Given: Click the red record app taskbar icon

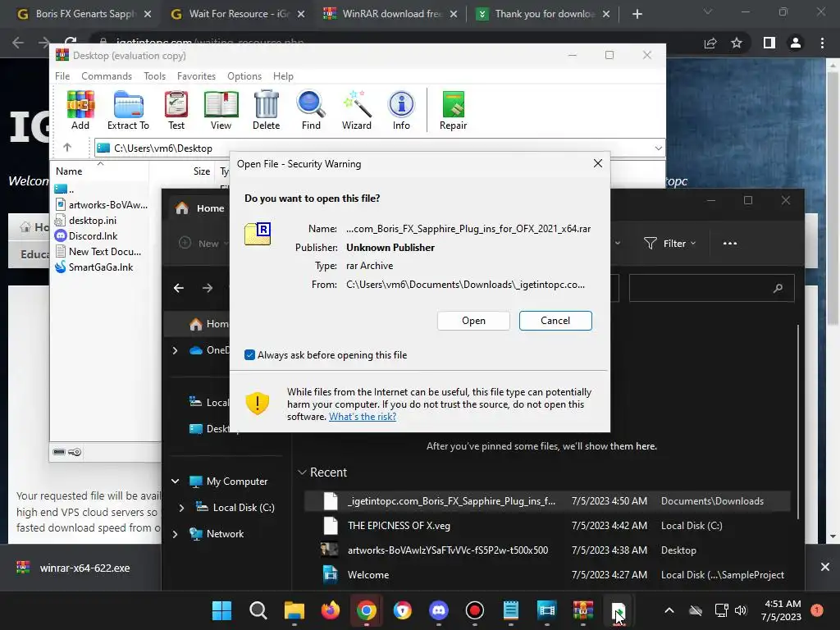Looking at the screenshot, I should 475,610.
